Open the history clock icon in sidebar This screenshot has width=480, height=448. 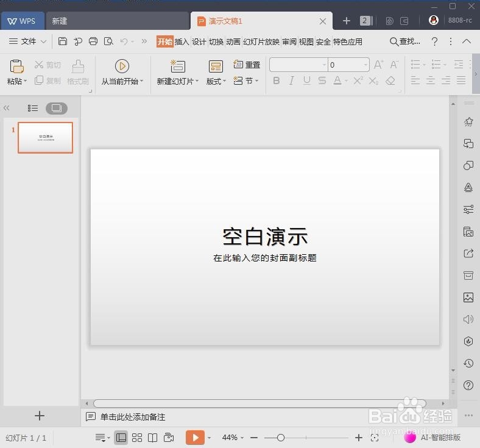pyautogui.click(x=468, y=363)
